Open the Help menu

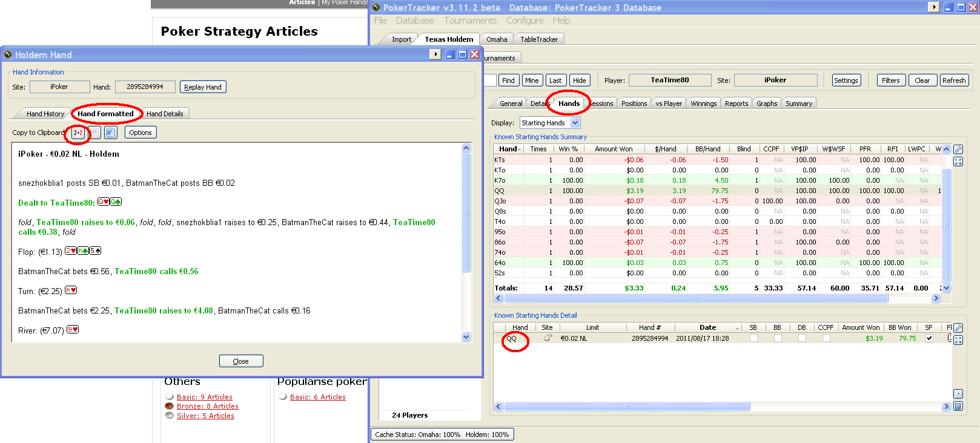(x=561, y=21)
